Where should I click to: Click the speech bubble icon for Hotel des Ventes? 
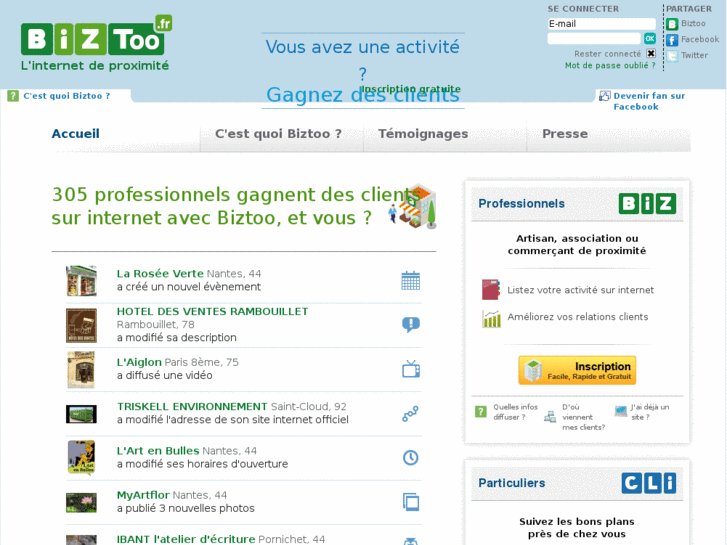point(410,325)
